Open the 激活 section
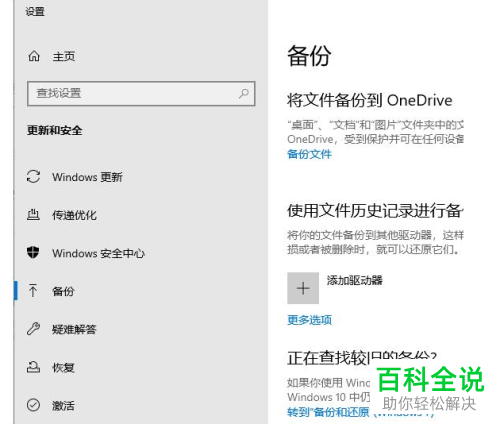The image size is (500, 424). click(63, 406)
